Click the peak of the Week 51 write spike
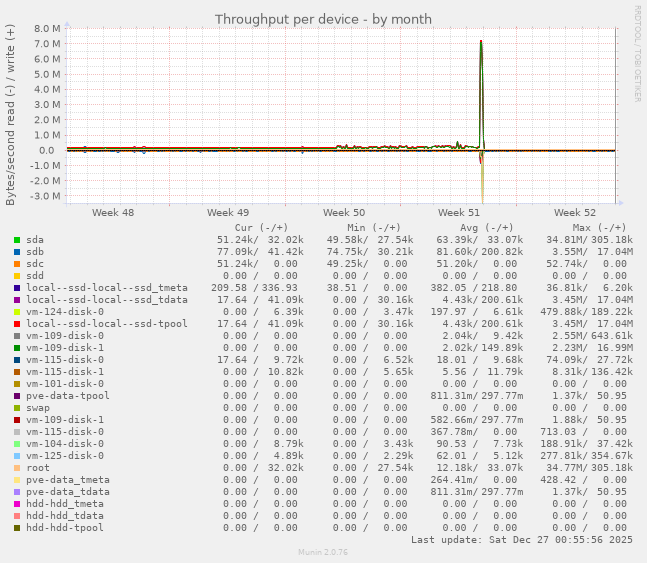Screen dimensions: 647x563 click(481, 41)
